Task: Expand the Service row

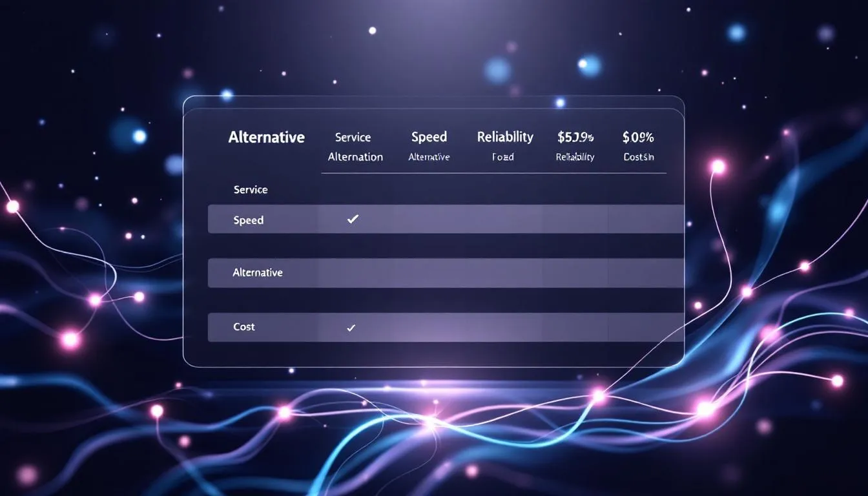Action: 251,189
